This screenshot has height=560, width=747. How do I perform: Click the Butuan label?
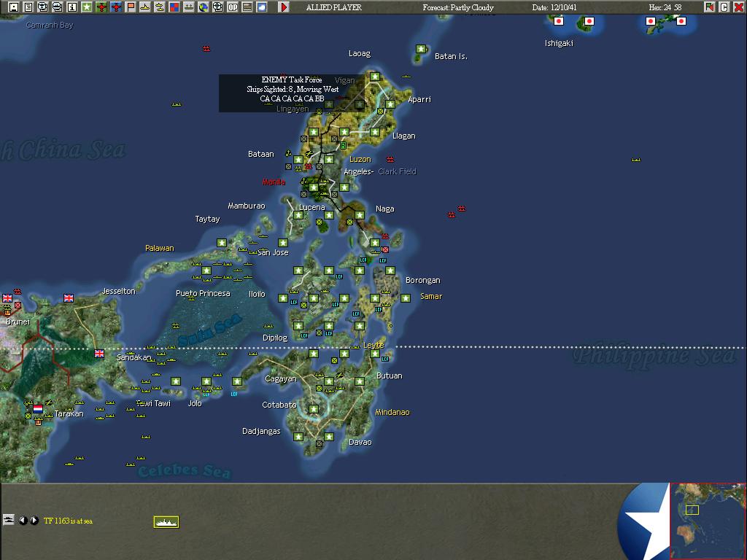point(390,376)
